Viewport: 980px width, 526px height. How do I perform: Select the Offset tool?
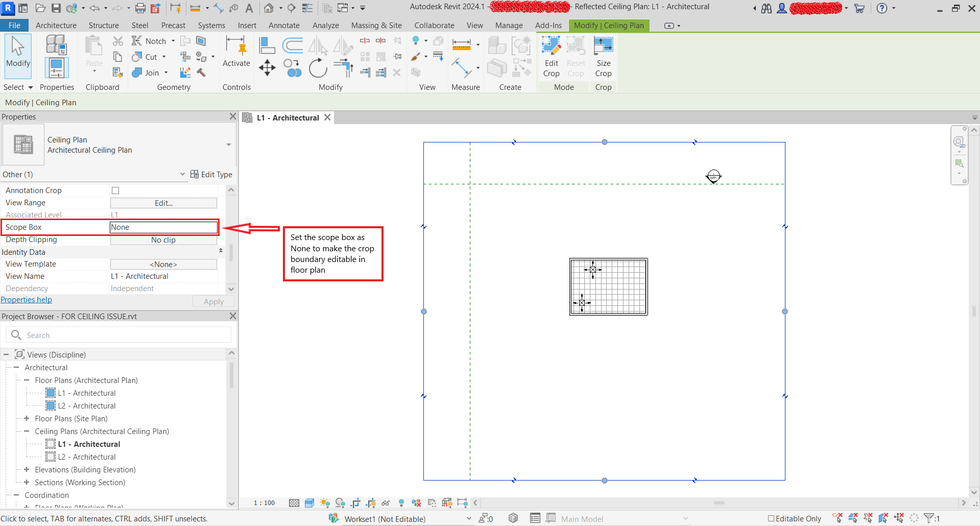pyautogui.click(x=343, y=68)
